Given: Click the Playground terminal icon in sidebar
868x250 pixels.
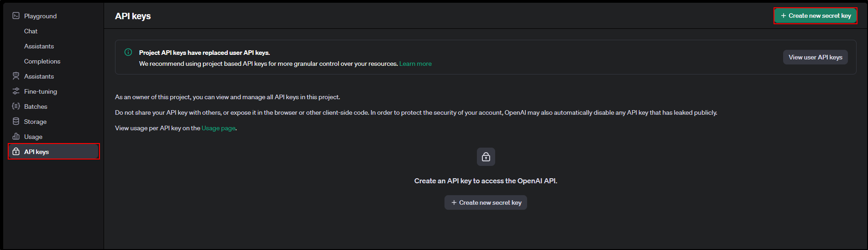Looking at the screenshot, I should (x=16, y=16).
